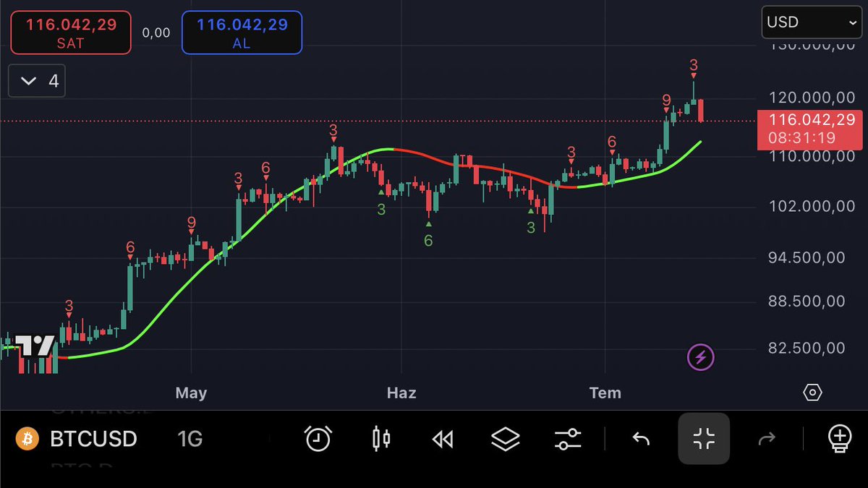This screenshot has height=488, width=868.
Task: Open the object tree layers icon
Action: coord(505,438)
